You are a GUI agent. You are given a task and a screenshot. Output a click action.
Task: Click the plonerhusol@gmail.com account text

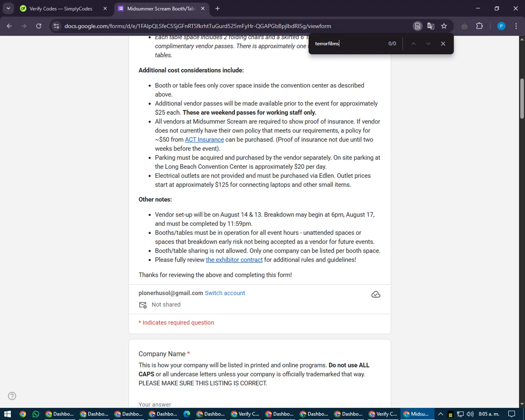coord(171,293)
